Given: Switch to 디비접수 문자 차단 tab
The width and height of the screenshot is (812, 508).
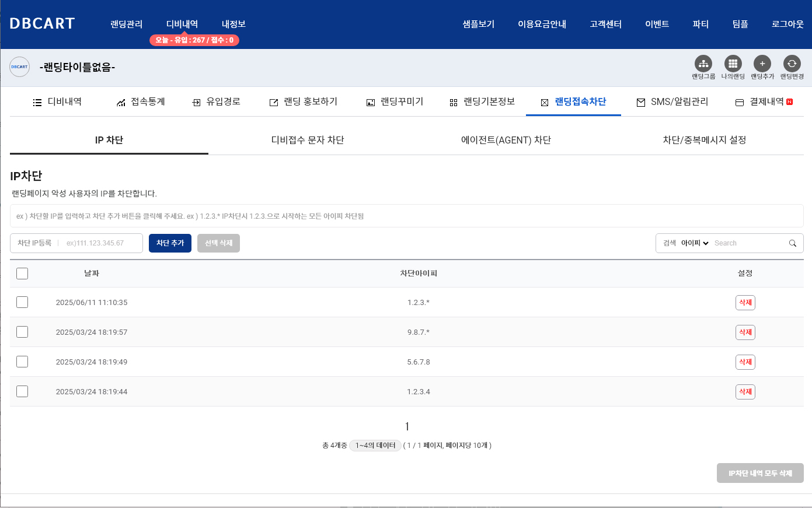Looking at the screenshot, I should pyautogui.click(x=308, y=140).
